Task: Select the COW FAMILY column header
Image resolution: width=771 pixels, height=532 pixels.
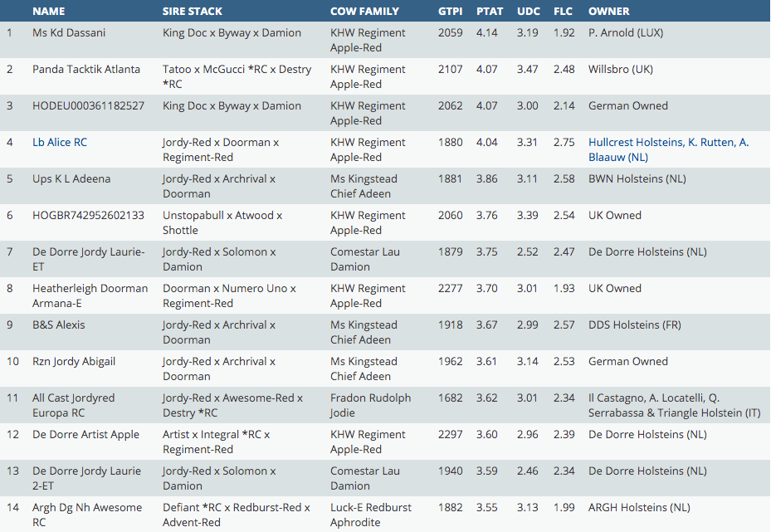Action: (364, 12)
